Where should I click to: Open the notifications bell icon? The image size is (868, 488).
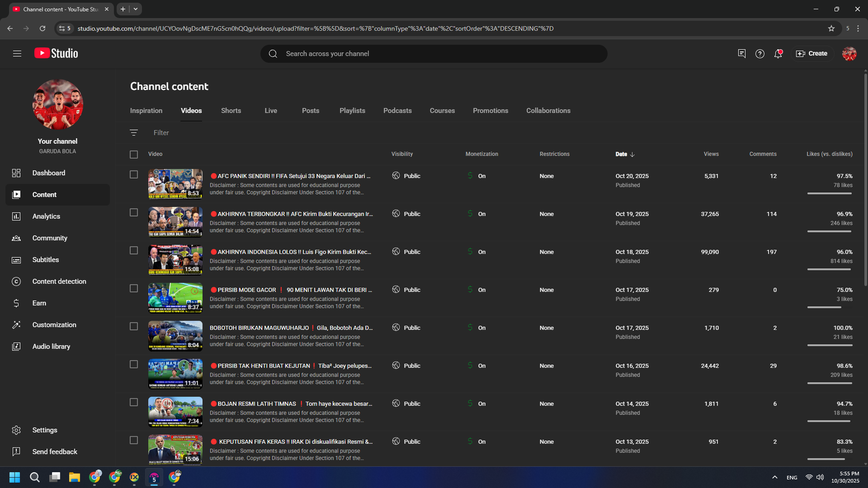click(x=778, y=54)
